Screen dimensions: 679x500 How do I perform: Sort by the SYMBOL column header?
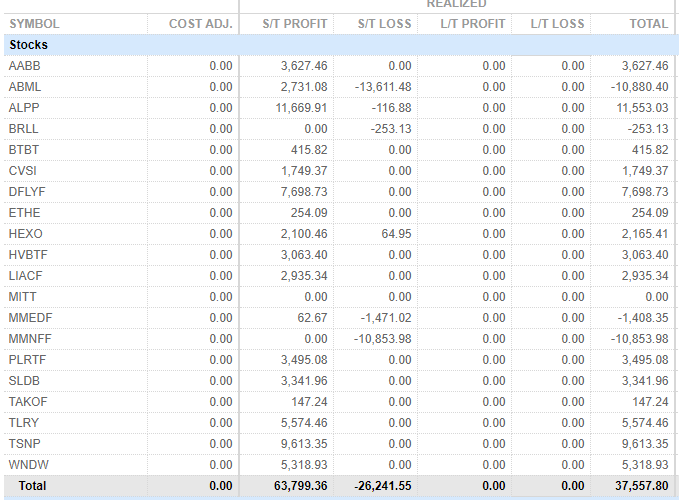[x=34, y=24]
